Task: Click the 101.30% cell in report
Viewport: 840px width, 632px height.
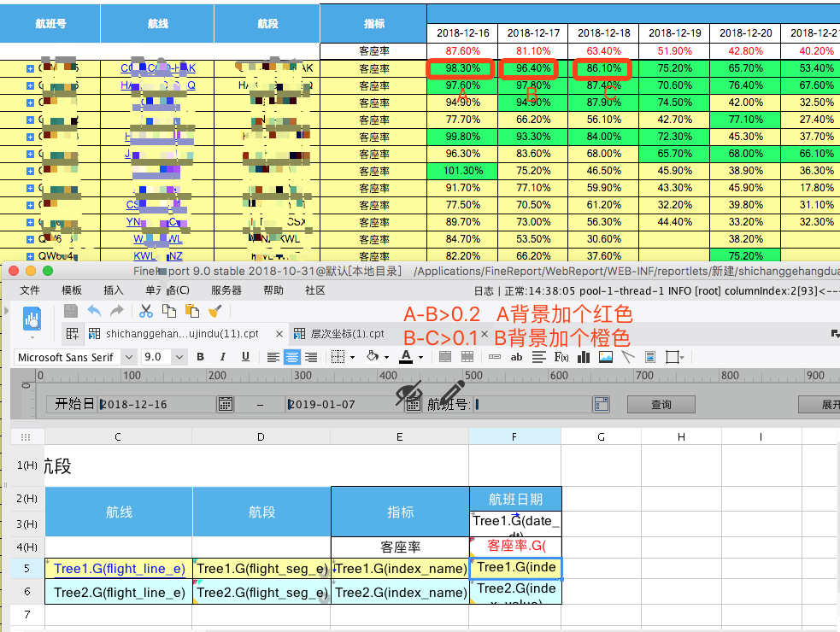Action: (462, 171)
